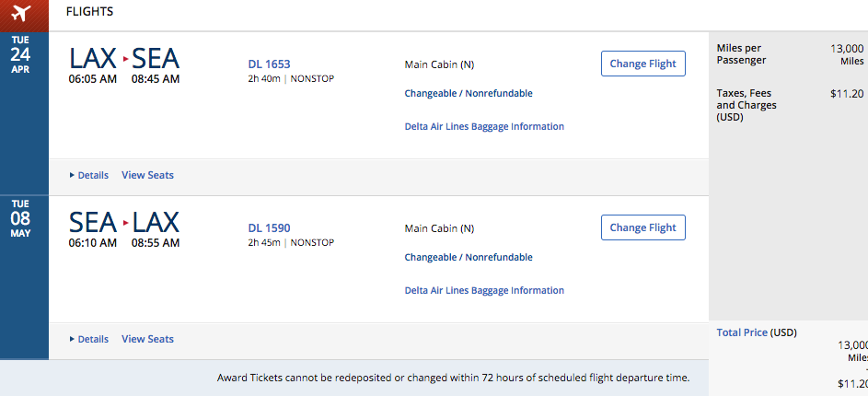Click the LAX to SEA route heading
This screenshot has width=868, height=396.
[x=124, y=60]
